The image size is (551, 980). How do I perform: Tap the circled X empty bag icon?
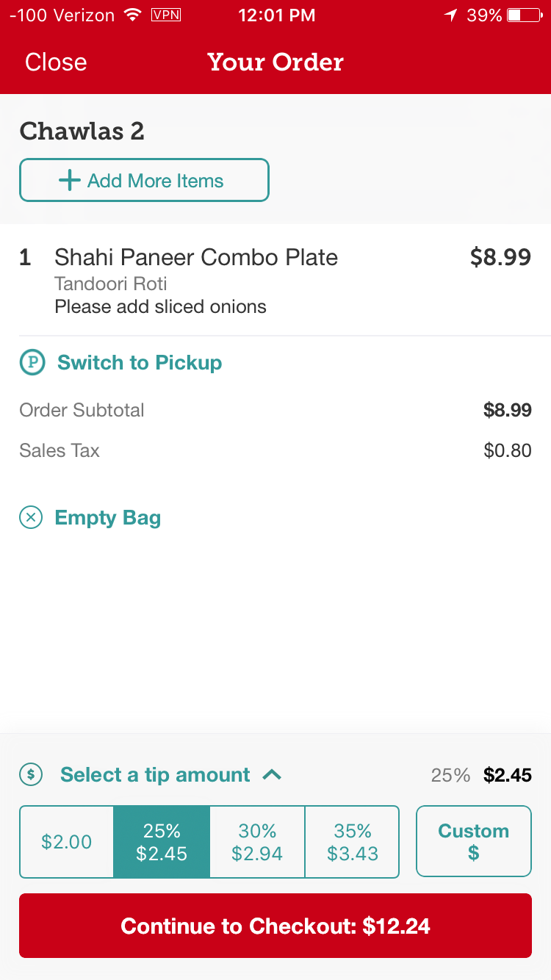31,518
